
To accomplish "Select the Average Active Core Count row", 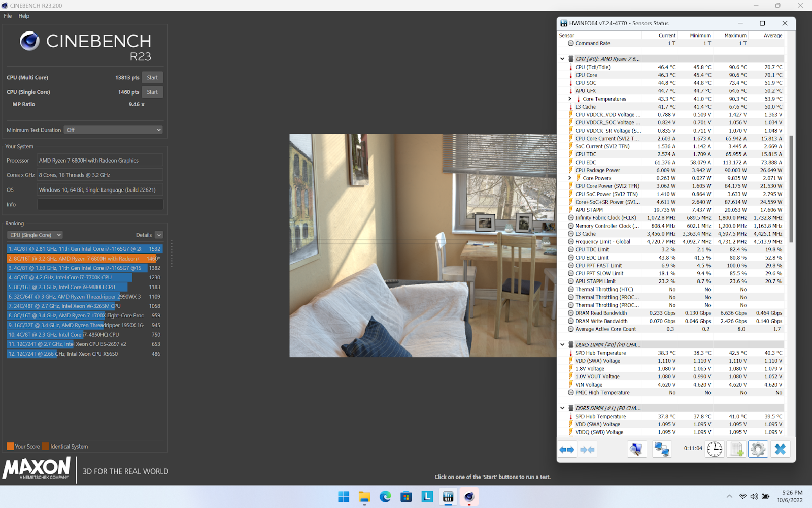I will tap(671, 329).
